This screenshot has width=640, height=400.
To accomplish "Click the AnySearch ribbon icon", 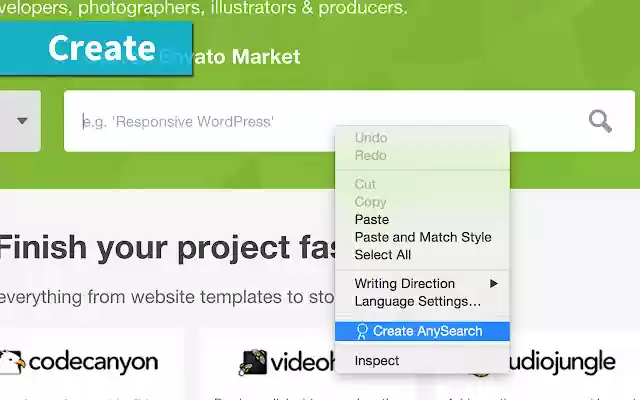I will point(362,331).
